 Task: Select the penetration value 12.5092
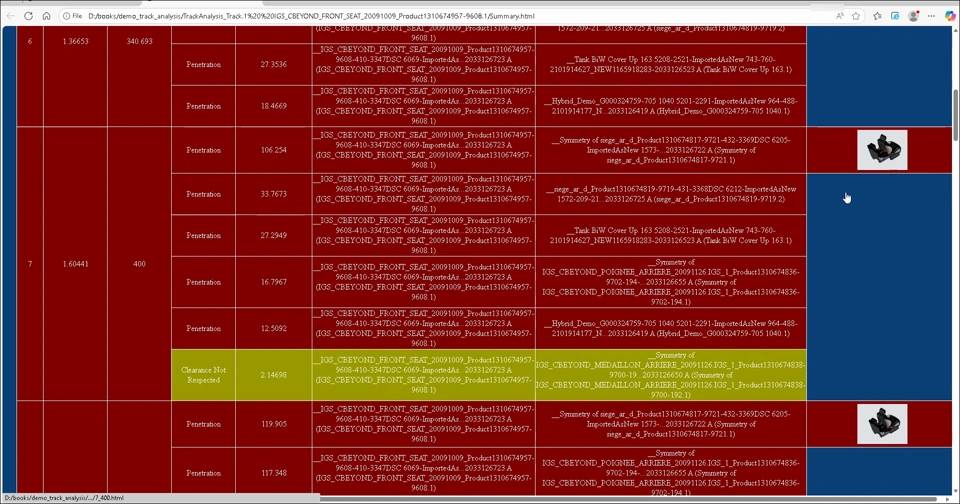(x=273, y=328)
